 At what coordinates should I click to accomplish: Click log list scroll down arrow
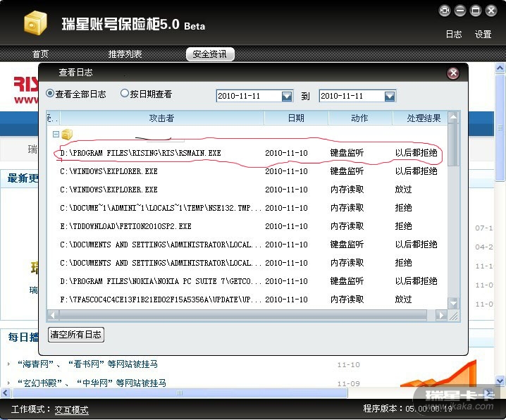[453, 303]
